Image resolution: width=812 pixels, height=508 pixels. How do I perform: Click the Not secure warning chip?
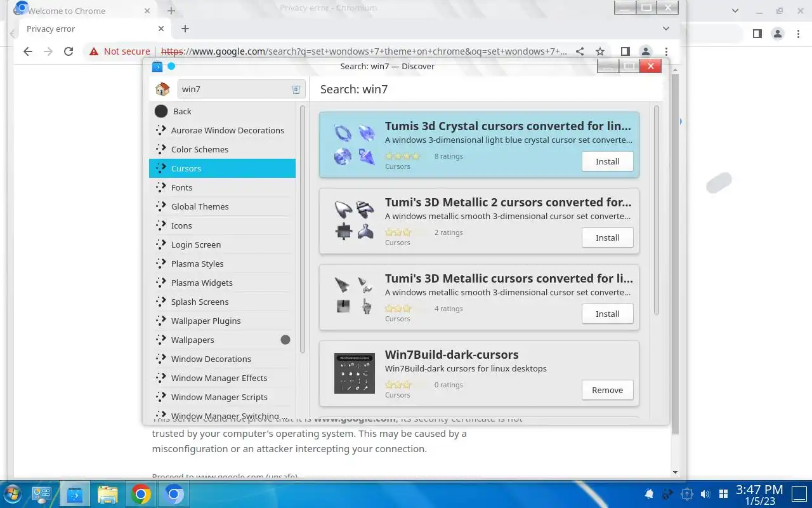[120, 51]
